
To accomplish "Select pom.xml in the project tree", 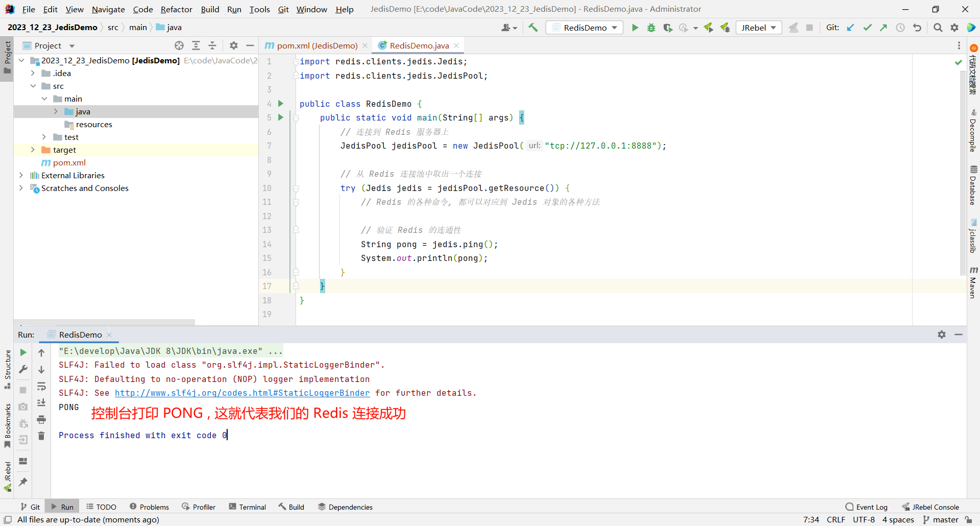I will click(x=69, y=162).
